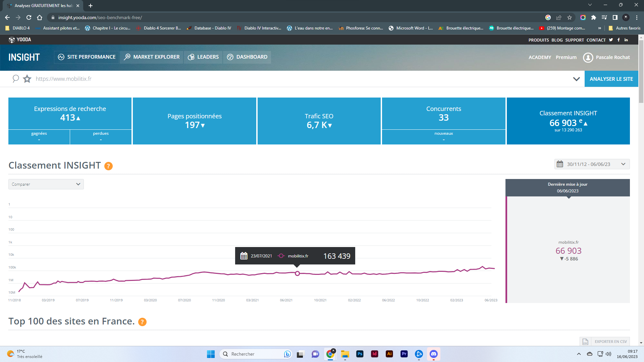Viewport: 644px width, 362px height.
Task: Open the Pascale Rochat user profile icon
Action: point(588,58)
